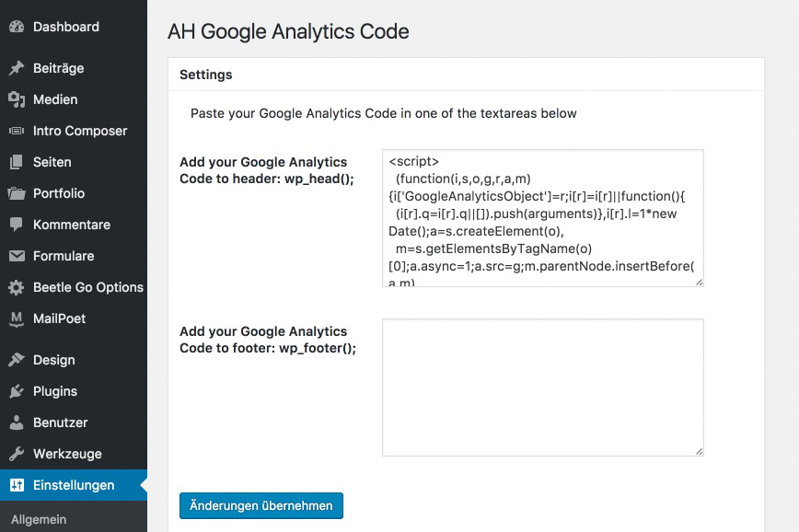Click the Beiträge pushpin icon
799x532 pixels.
[x=17, y=68]
